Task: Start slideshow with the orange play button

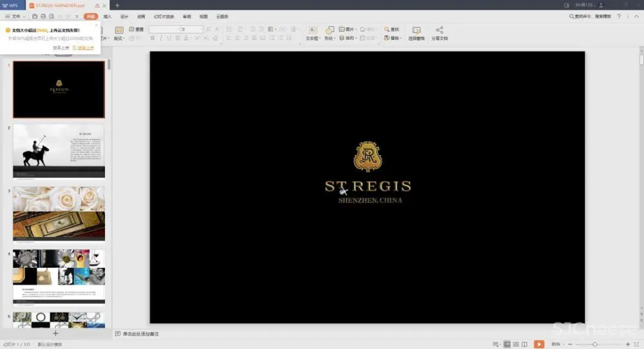Action: click(539, 344)
